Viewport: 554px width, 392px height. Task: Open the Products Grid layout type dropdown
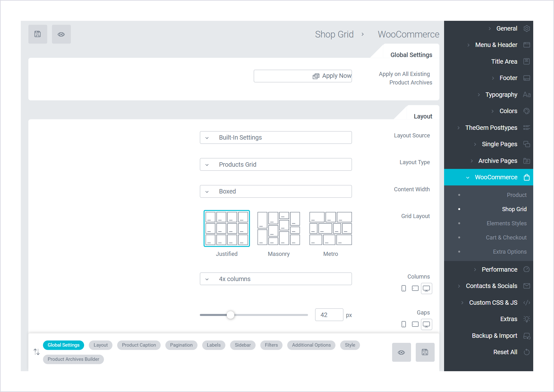276,164
